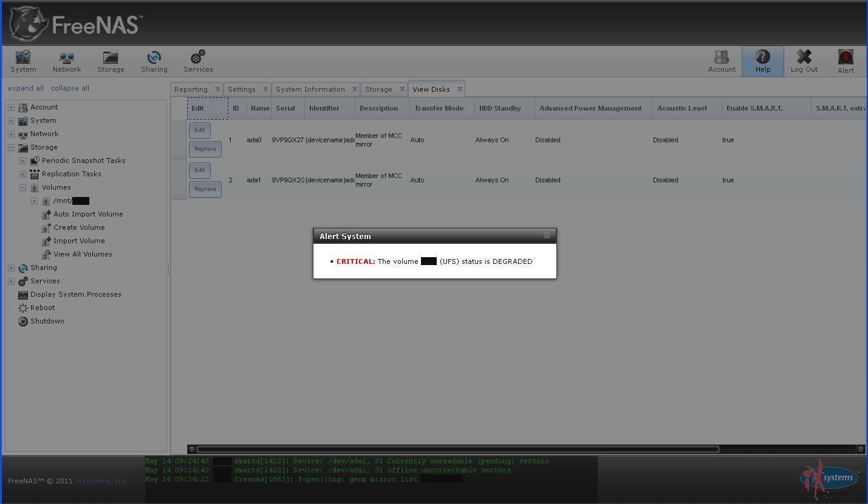Click Edit button for ada0

point(200,130)
